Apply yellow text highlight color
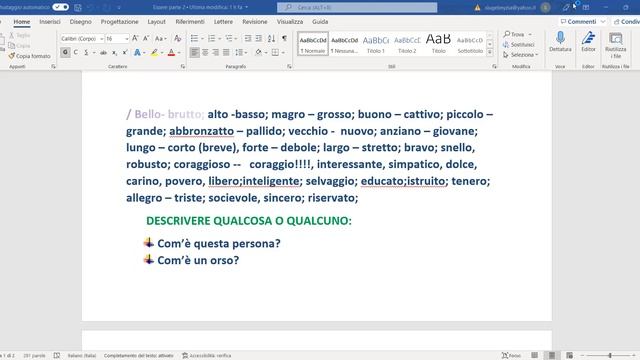This screenshot has width=640, height=360. click(x=154, y=52)
